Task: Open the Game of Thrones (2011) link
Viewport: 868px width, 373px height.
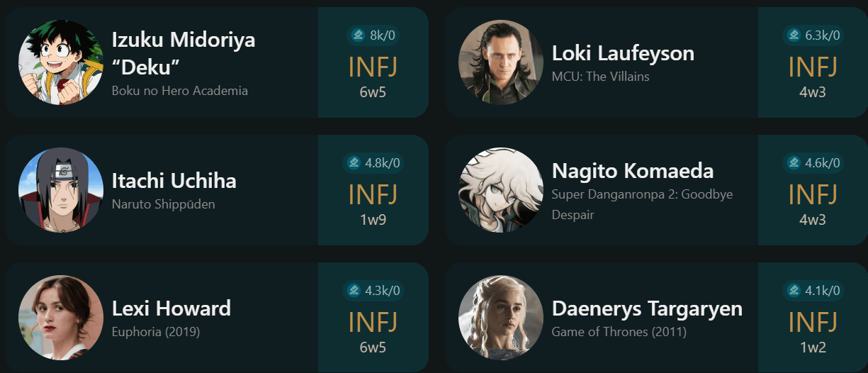Action: (619, 332)
